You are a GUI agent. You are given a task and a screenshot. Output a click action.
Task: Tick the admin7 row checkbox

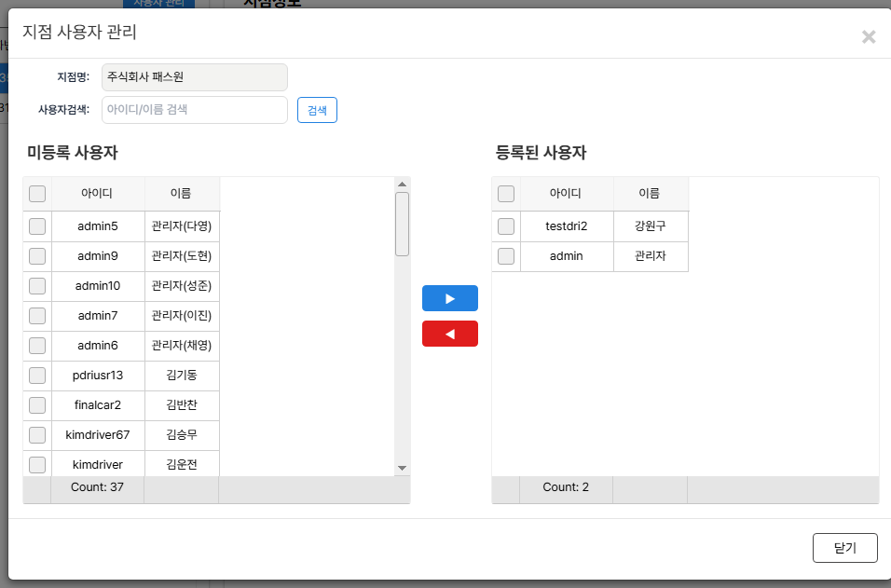pyautogui.click(x=37, y=316)
